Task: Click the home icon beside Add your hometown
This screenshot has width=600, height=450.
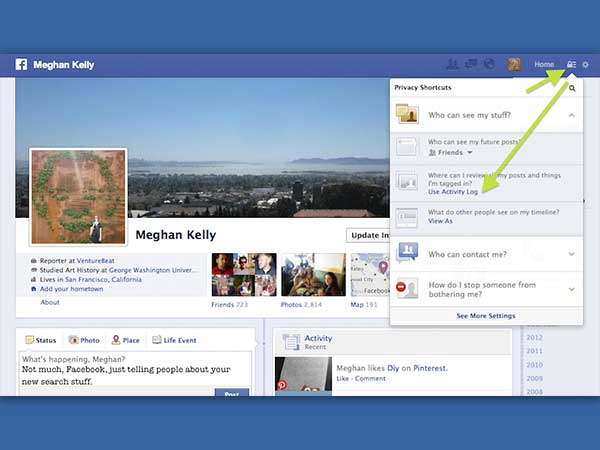Action: [x=34, y=289]
